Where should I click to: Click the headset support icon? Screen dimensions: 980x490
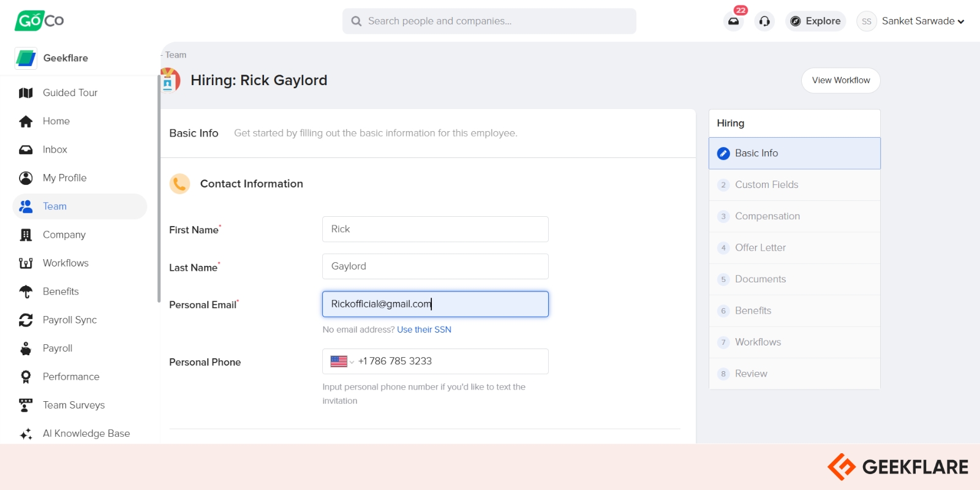click(x=764, y=21)
